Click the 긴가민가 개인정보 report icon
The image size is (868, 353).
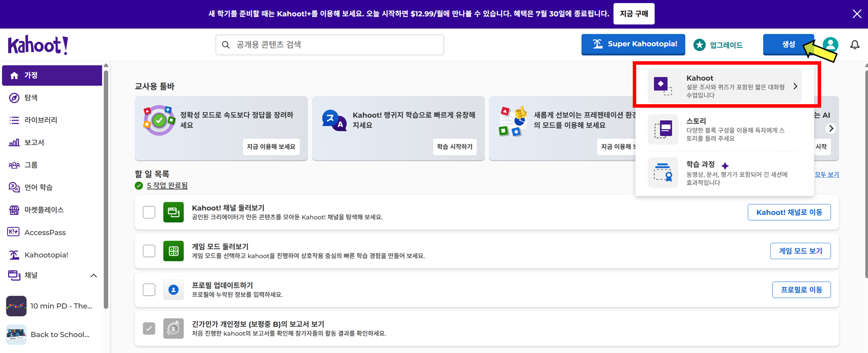click(x=174, y=328)
